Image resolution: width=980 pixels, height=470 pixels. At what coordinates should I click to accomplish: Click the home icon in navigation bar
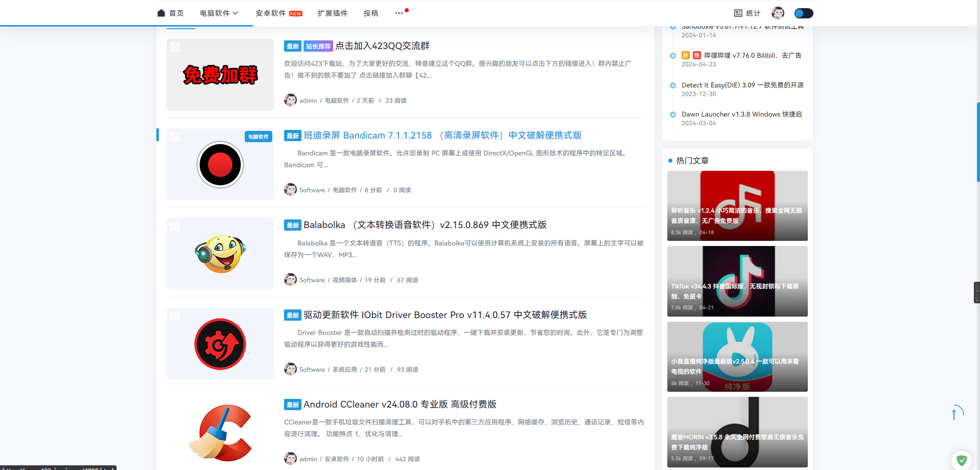click(161, 13)
